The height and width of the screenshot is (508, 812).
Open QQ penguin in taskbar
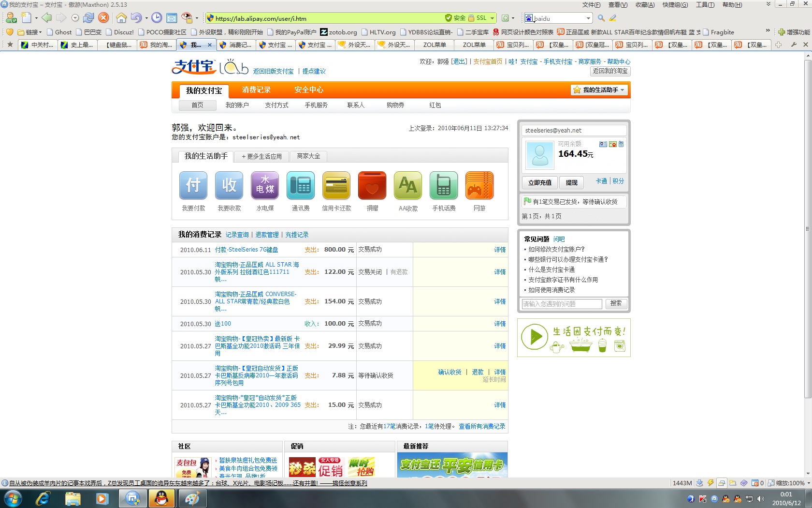(x=161, y=498)
